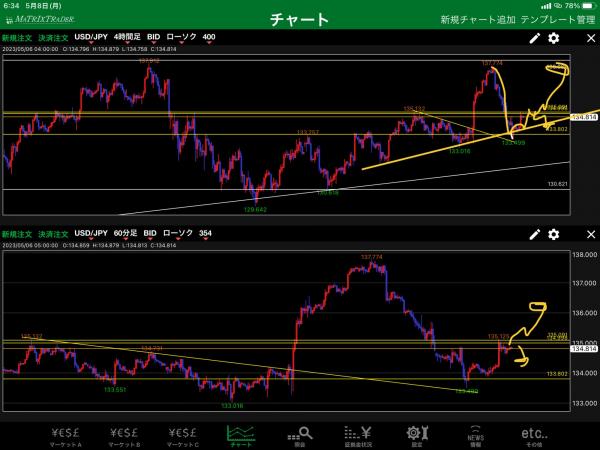Open USD/JPY pair dropdown on 60分足 chart
This screenshot has width=600, height=450.
pos(91,233)
